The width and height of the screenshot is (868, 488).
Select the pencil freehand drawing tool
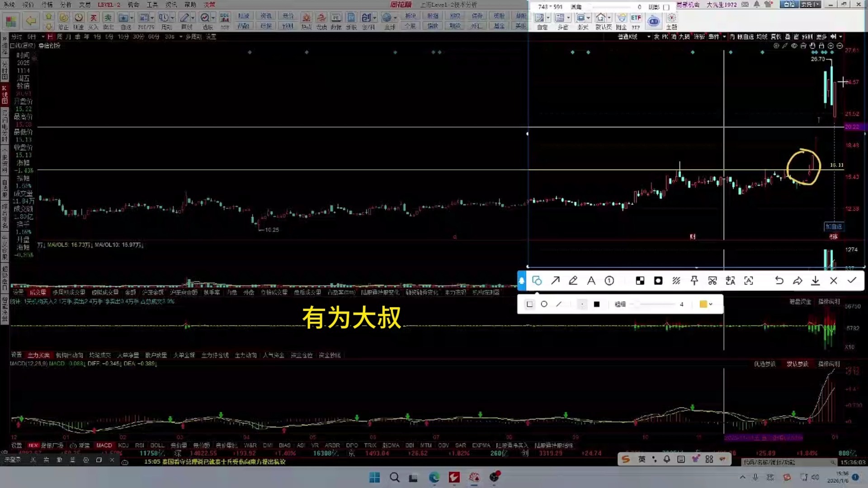pos(573,281)
